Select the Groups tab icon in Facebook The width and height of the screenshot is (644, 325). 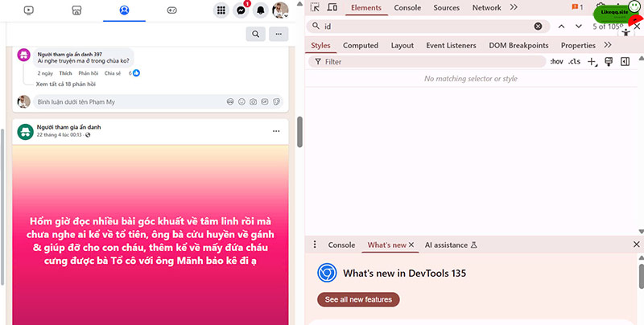pos(124,10)
